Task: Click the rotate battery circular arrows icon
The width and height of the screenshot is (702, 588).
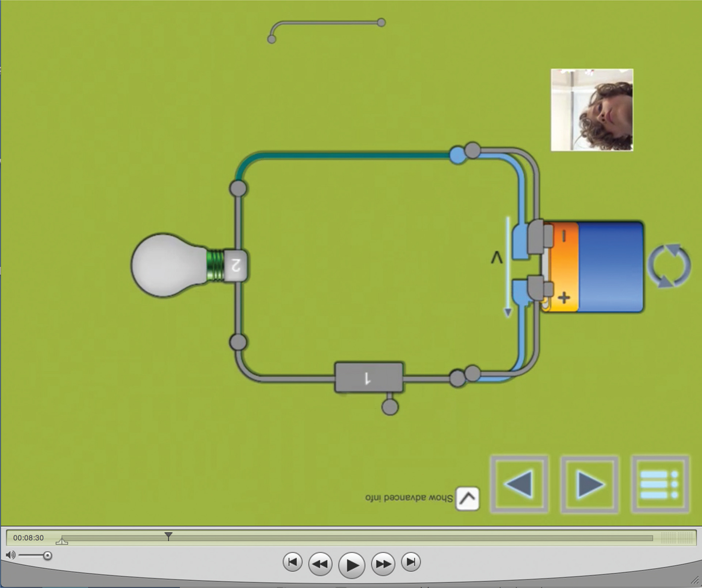Action: [669, 265]
